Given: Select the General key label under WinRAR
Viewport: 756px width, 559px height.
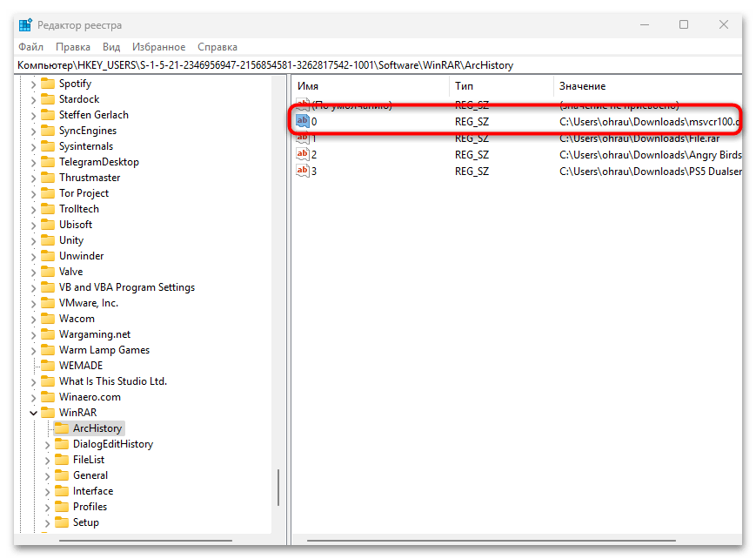Looking at the screenshot, I should tap(90, 475).
